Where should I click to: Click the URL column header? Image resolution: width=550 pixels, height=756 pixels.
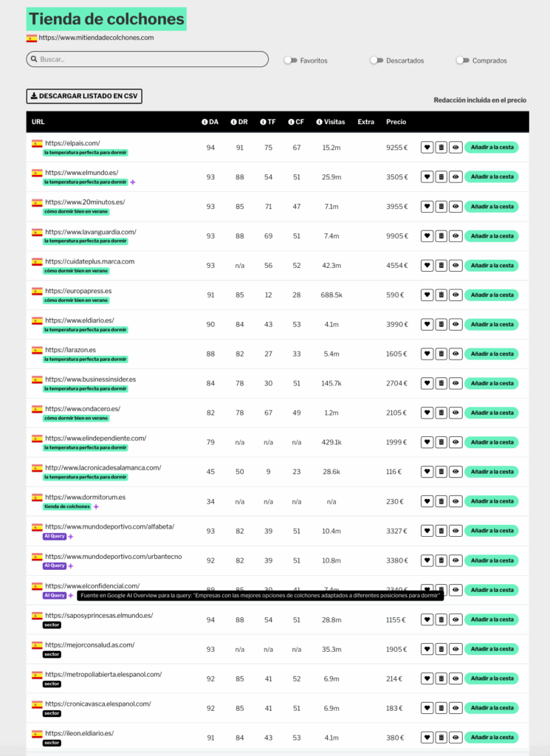(x=38, y=122)
